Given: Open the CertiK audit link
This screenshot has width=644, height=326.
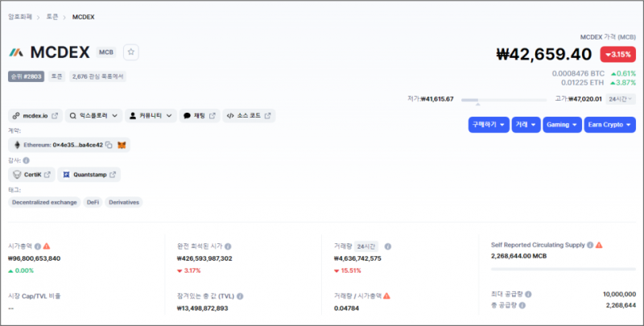Looking at the screenshot, I should [32, 174].
